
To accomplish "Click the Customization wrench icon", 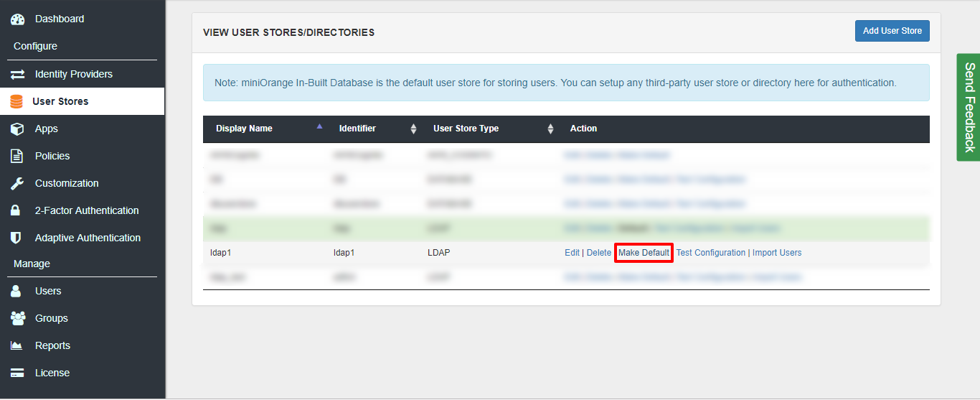I will [17, 184].
